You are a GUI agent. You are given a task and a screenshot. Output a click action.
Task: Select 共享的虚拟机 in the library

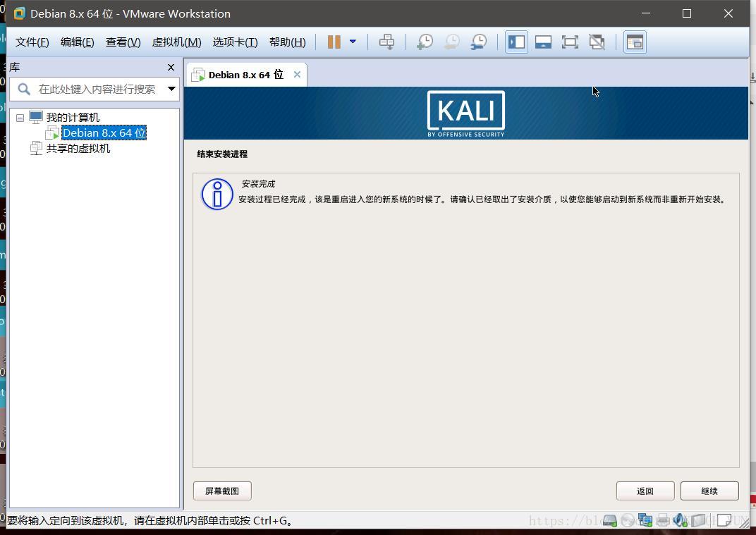click(78, 149)
